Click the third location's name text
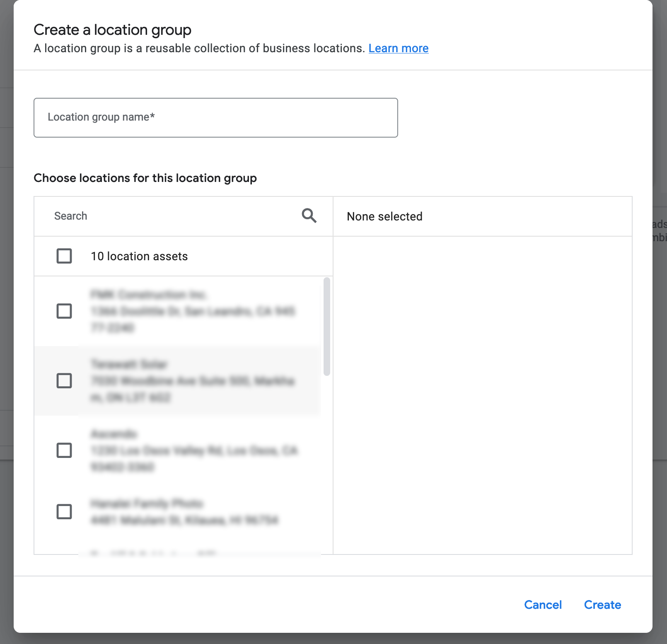This screenshot has height=644, width=667. [x=114, y=434]
